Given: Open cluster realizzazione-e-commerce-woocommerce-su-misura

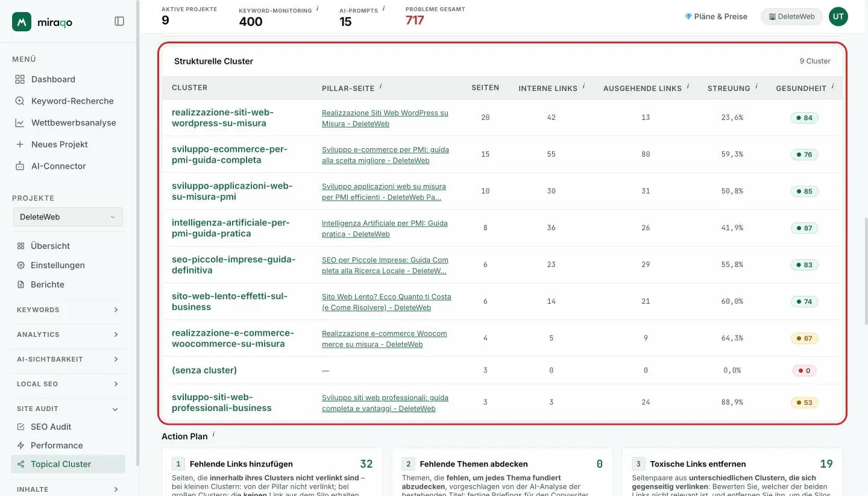Looking at the screenshot, I should coord(233,338).
